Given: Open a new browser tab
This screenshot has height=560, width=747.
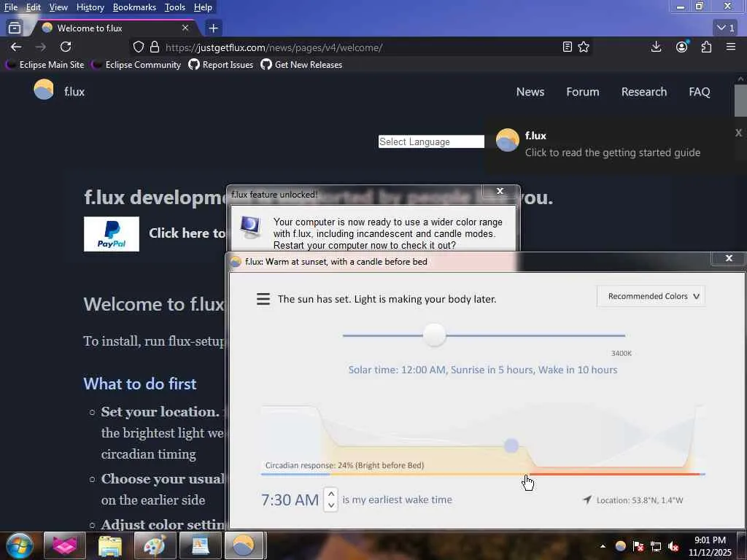Looking at the screenshot, I should tap(214, 28).
